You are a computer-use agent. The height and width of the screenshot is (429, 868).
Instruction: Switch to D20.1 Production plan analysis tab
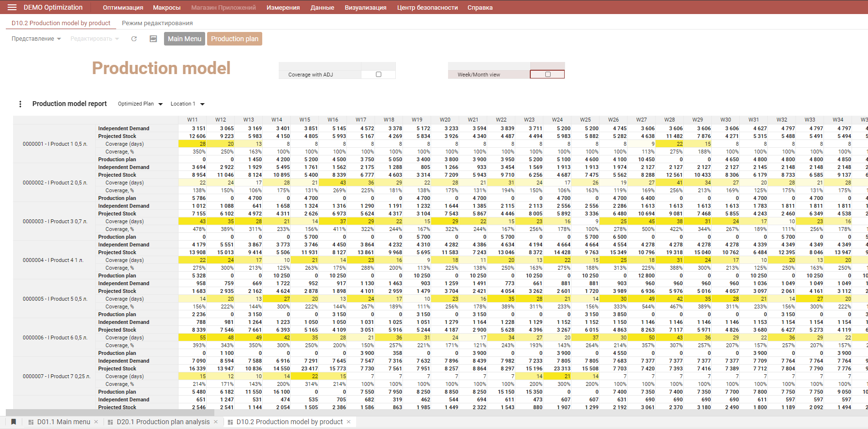[x=163, y=422]
